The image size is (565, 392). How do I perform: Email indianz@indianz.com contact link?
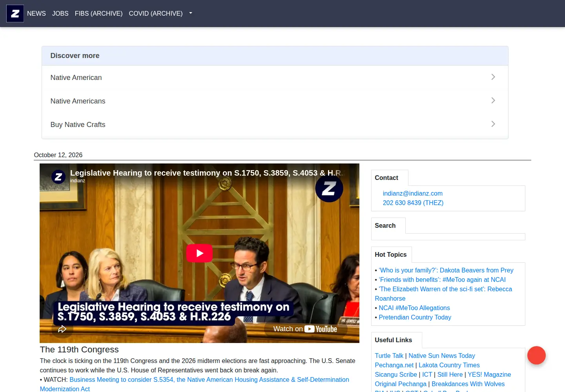tap(413, 193)
